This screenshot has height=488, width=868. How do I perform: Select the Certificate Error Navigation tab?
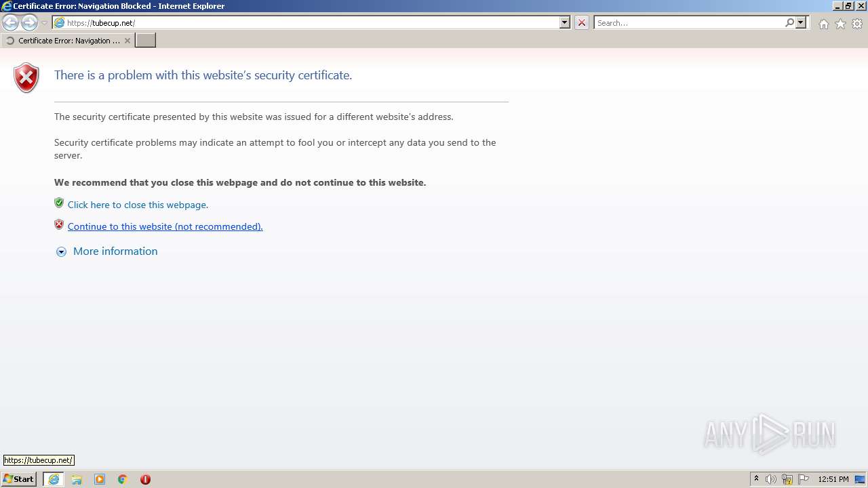click(x=68, y=41)
